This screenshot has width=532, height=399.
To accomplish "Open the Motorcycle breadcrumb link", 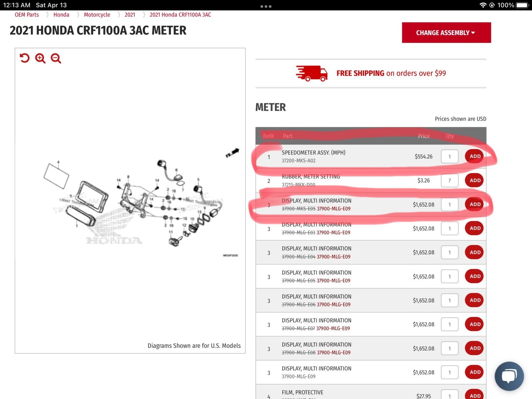I will coord(97,15).
